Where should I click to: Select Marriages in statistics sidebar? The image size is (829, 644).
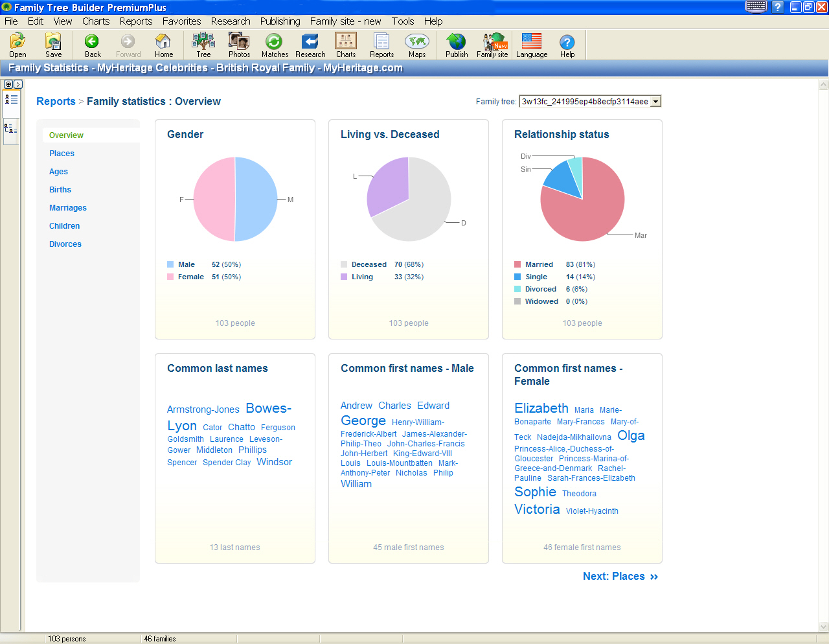pos(68,208)
